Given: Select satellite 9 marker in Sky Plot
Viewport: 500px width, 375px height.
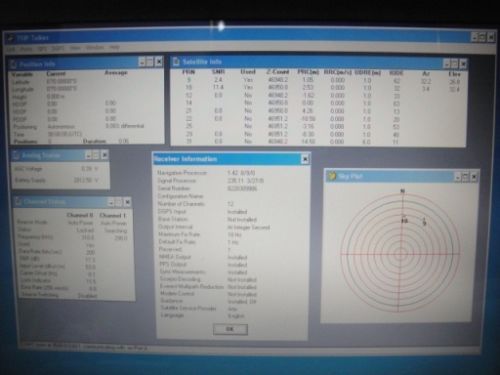Looking at the screenshot, I should click(424, 222).
